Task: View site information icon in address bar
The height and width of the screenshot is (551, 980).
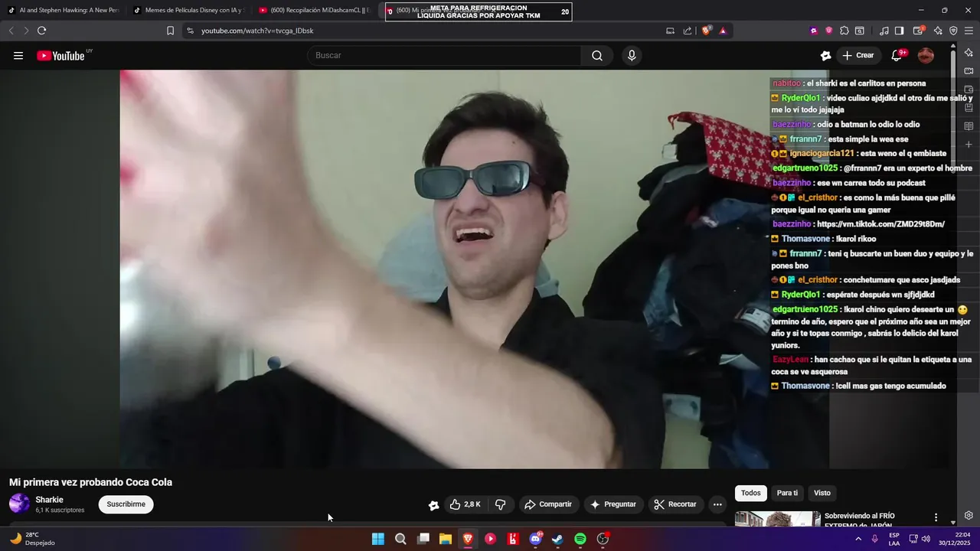Action: 190,31
